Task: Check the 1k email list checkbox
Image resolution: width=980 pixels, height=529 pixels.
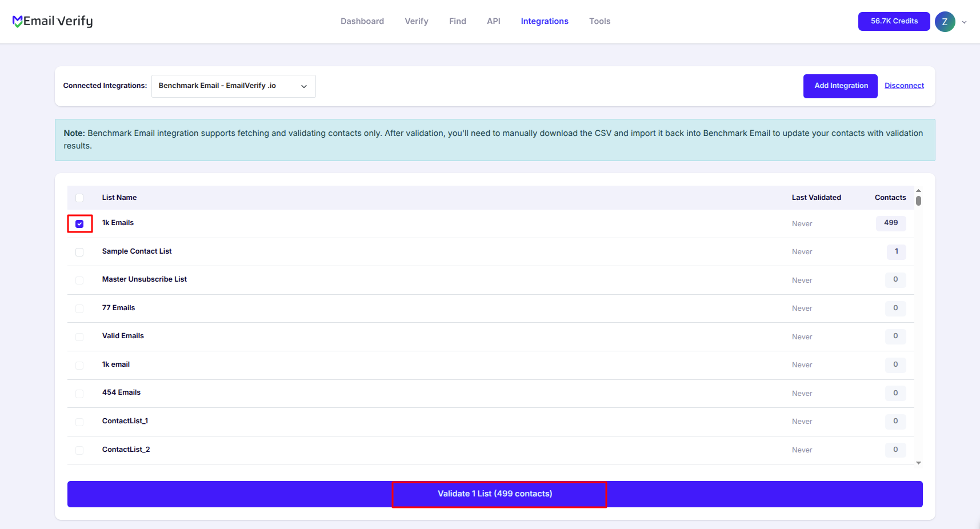Action: 79,365
